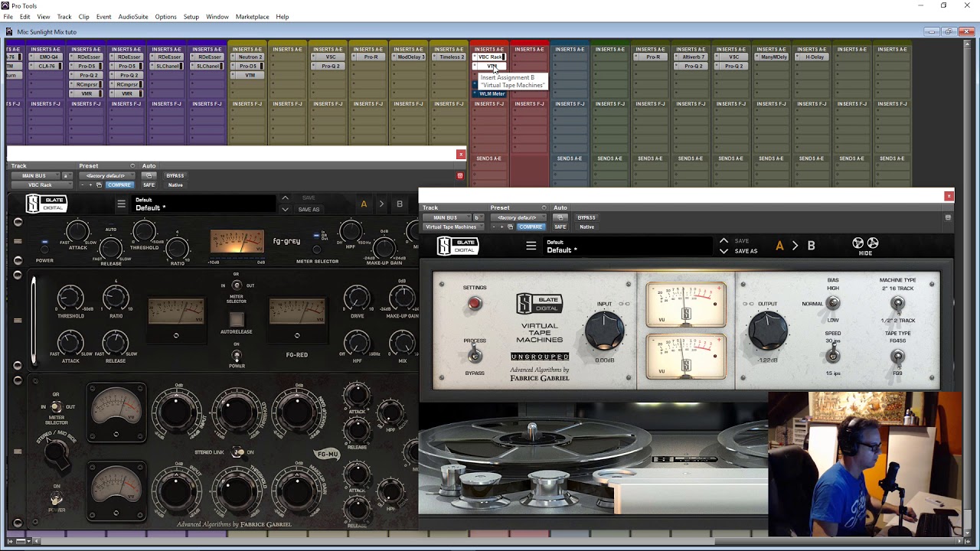
Task: Open the Window menu
Action: (217, 17)
